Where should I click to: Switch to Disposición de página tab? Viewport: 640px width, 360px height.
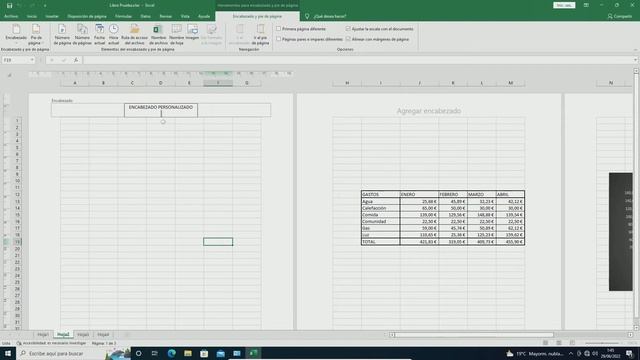point(87,16)
